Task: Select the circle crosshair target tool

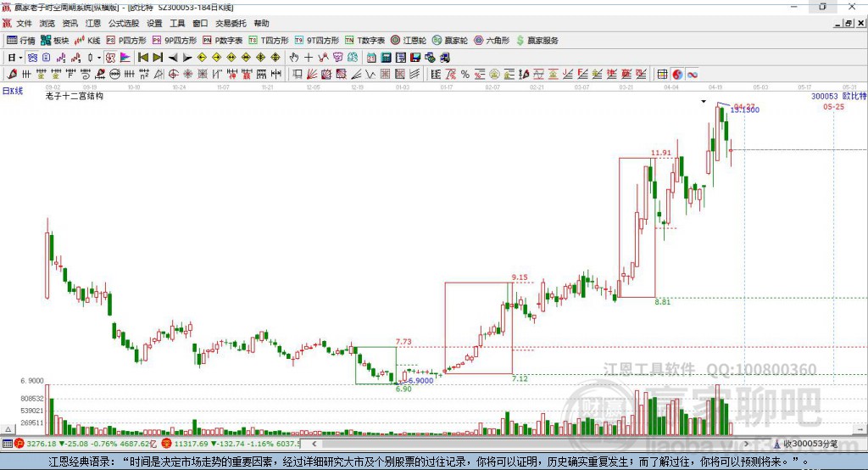Action: click(x=173, y=75)
